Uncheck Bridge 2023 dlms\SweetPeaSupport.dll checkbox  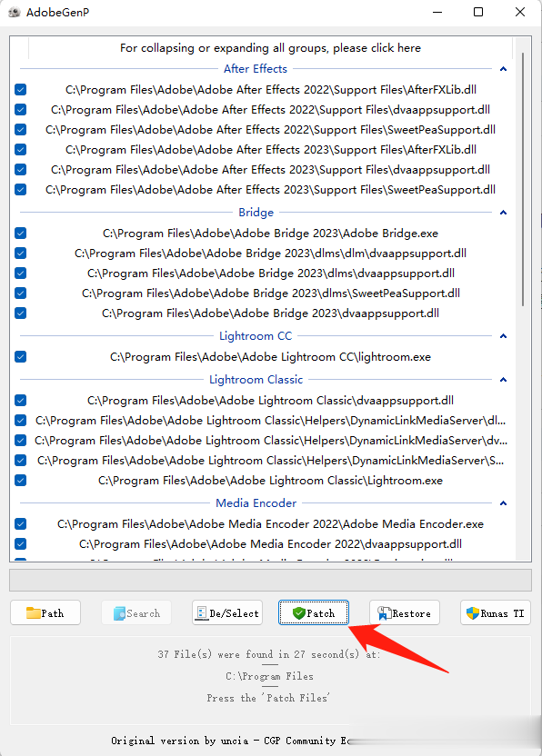pyautogui.click(x=20, y=293)
